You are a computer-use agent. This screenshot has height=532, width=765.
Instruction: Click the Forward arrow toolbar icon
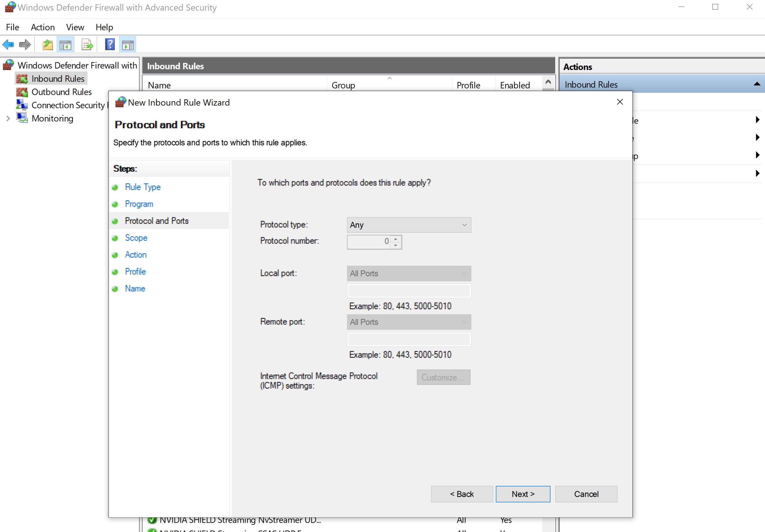point(25,45)
